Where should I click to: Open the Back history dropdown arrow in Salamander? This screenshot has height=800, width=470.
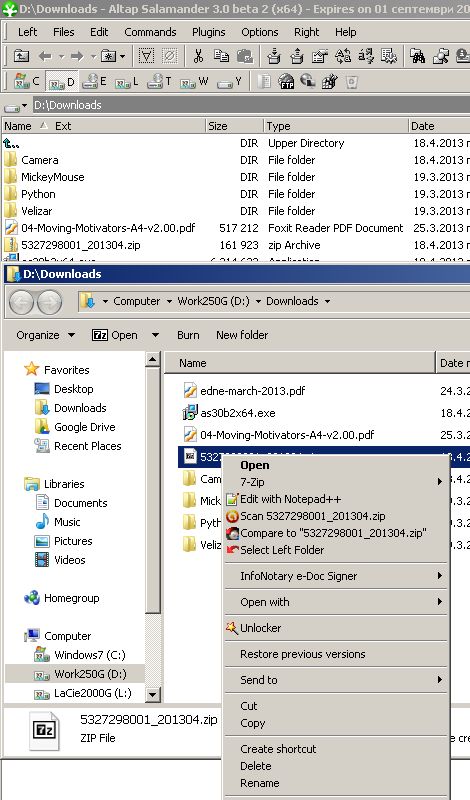coord(61,56)
